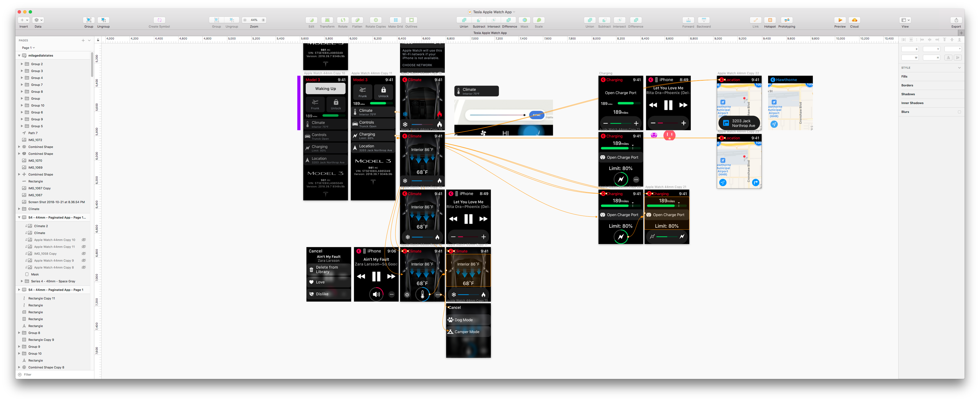Enable the Blurs checkbox
980x401 pixels.
point(959,112)
